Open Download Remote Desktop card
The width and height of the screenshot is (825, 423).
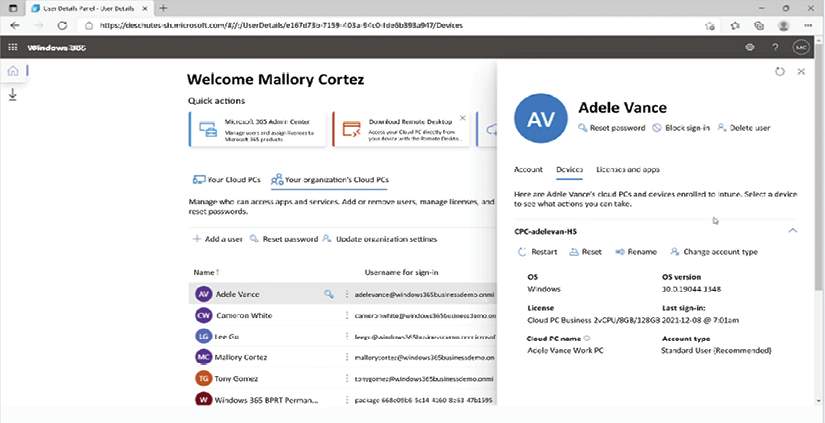[x=401, y=129]
